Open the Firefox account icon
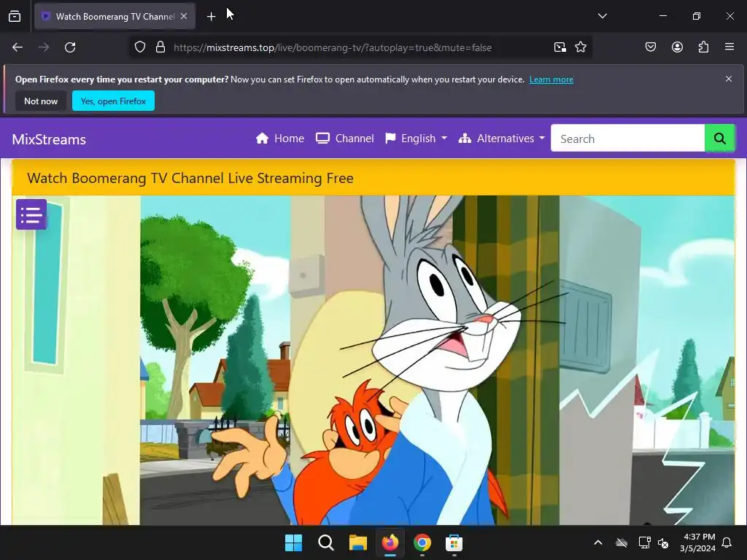 tap(677, 47)
